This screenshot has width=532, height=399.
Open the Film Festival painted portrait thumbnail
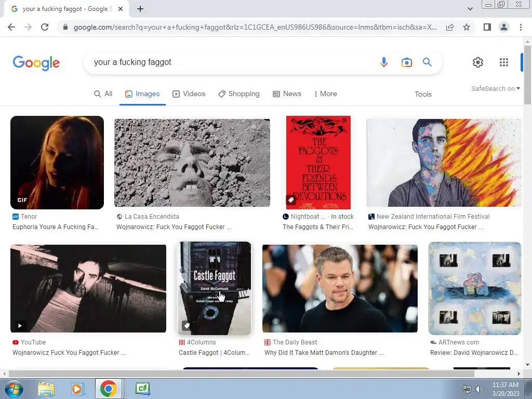(444, 163)
